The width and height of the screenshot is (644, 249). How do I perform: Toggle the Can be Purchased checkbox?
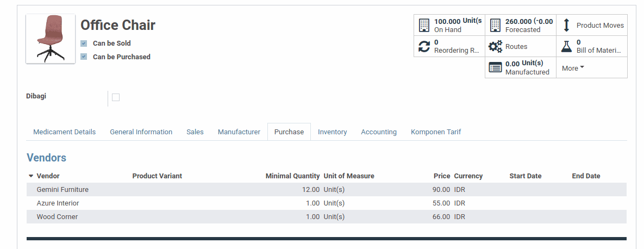(84, 57)
